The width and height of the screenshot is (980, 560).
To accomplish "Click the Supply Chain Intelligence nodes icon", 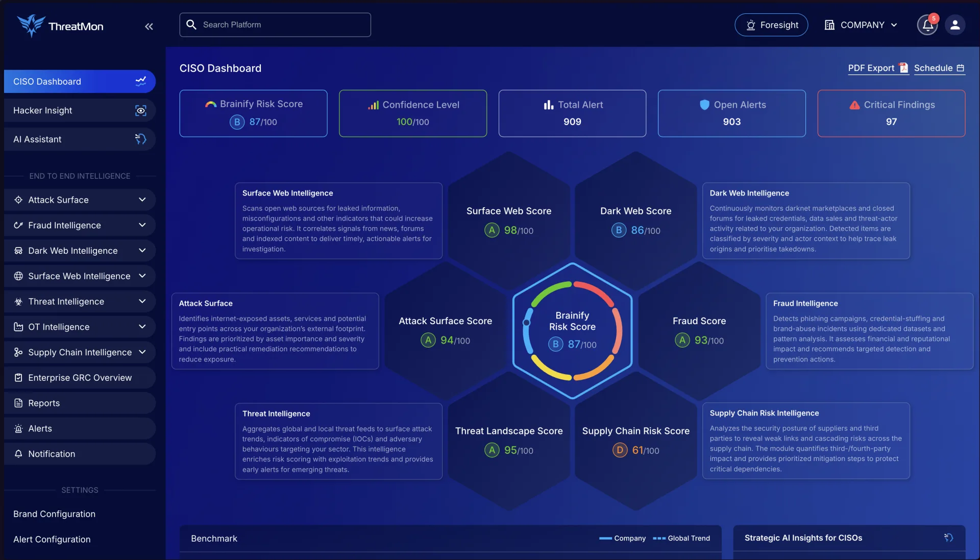I will 18,352.
